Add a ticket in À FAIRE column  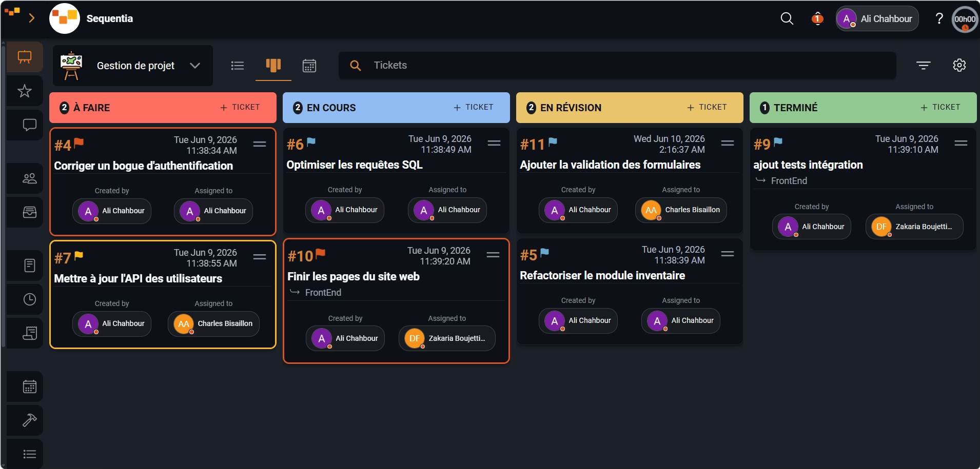click(240, 107)
